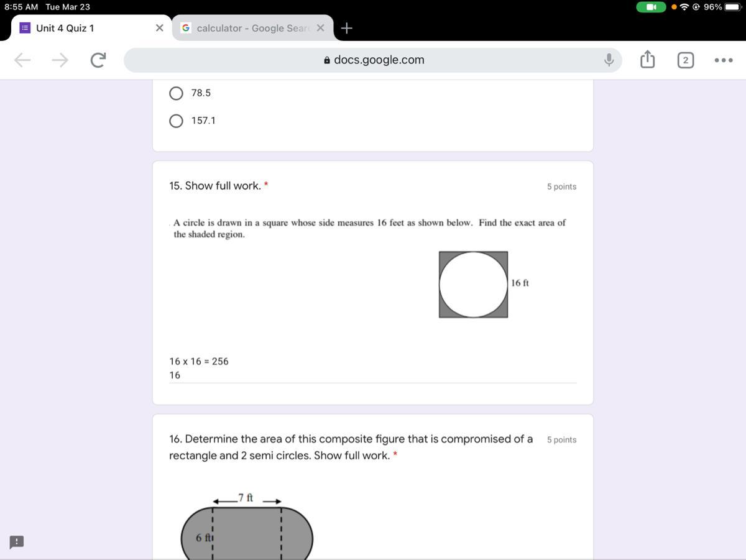This screenshot has height=560, width=746.
Task: Open the share menu icon
Action: tap(647, 60)
